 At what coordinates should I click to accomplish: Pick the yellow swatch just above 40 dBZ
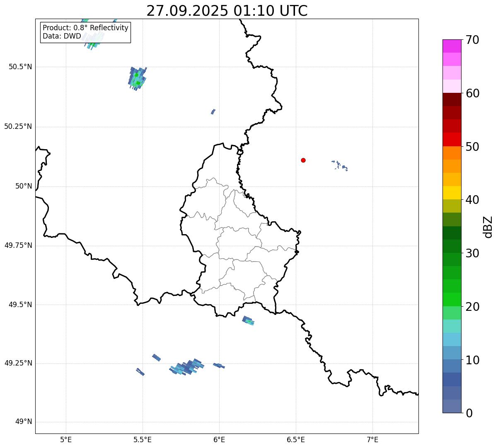pyautogui.click(x=452, y=193)
